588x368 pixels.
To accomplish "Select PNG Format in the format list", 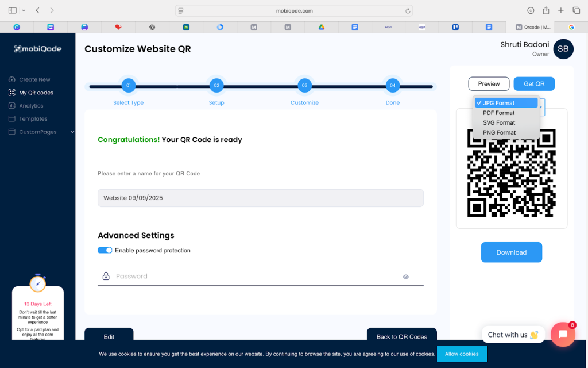I will tap(499, 132).
